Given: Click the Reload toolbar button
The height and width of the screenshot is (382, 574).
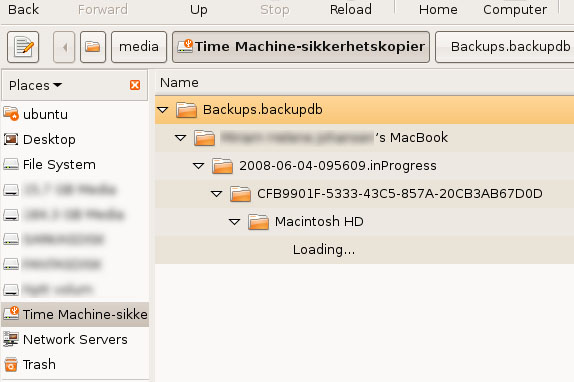Looking at the screenshot, I should pos(351,10).
